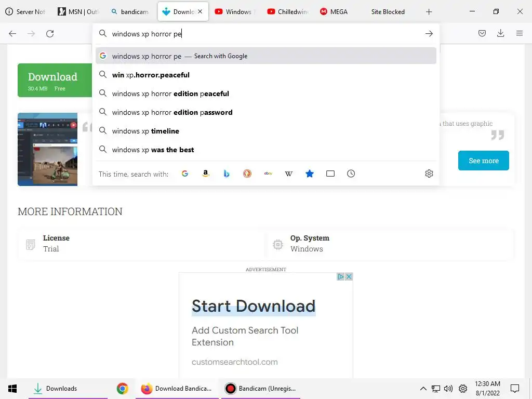Switch to the bandicam search tab
Image resolution: width=532 pixels, height=399 pixels.
[x=130, y=12]
